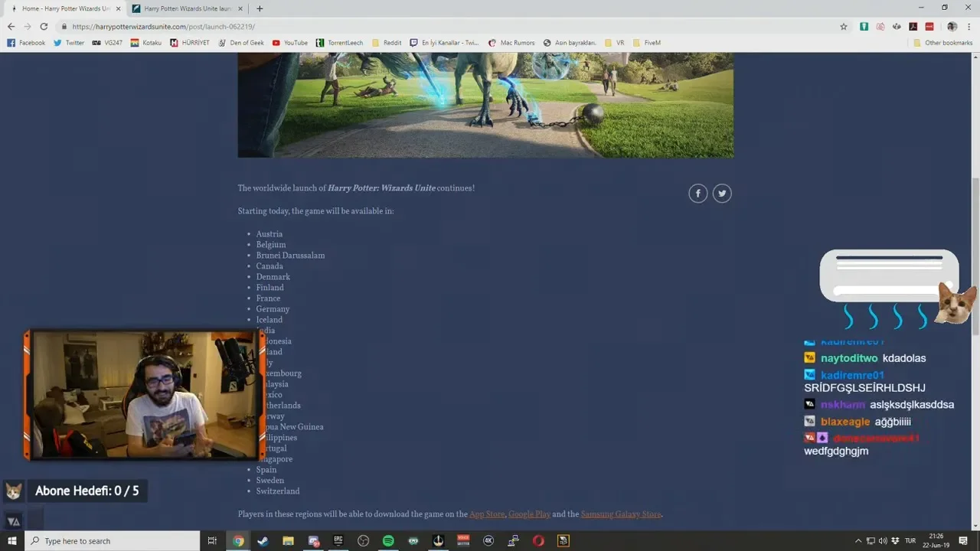The width and height of the screenshot is (980, 551).
Task: Open the notification action center
Action: point(963,541)
